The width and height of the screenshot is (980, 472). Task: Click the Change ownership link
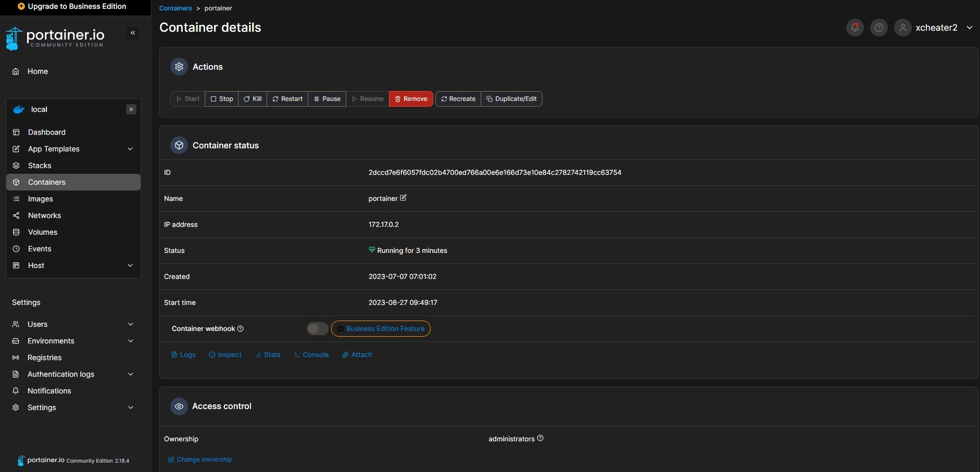coord(200,460)
